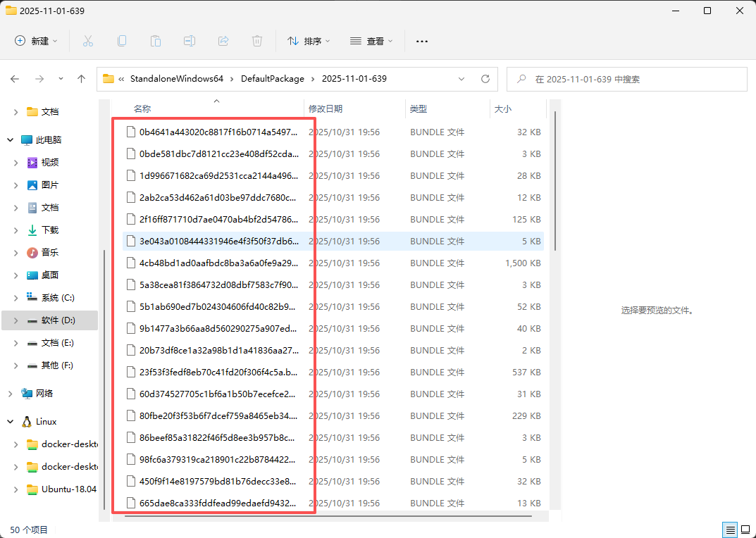Image resolution: width=756 pixels, height=538 pixels.
Task: Select file 3e043a0108444331946e4f3f50f37db6
Action: [333, 241]
